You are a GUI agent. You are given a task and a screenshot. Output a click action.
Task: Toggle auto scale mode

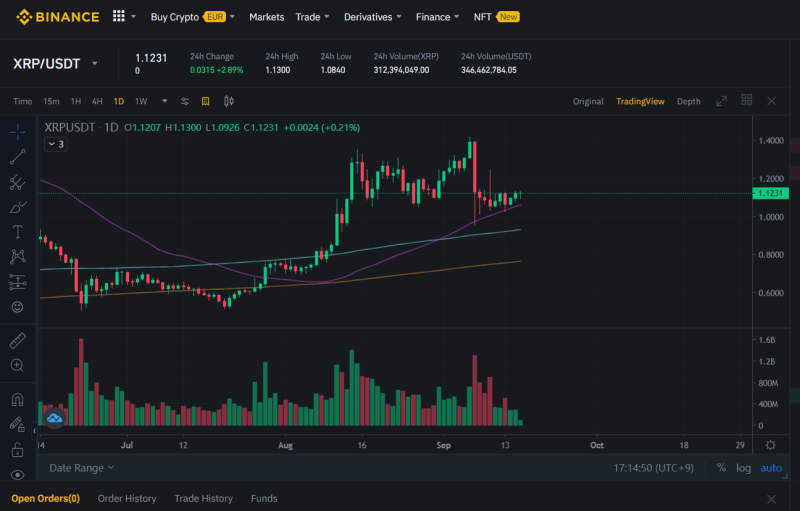[771, 468]
